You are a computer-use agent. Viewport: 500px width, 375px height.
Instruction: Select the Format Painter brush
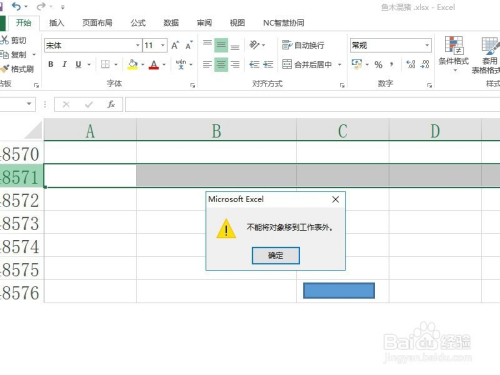[x=17, y=69]
